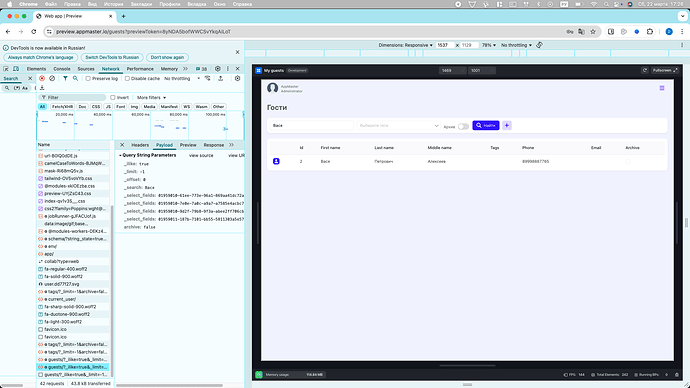Image resolution: width=690 pixels, height=388 pixels.
Task: Open DevTools settings gear
Action: click(x=217, y=69)
